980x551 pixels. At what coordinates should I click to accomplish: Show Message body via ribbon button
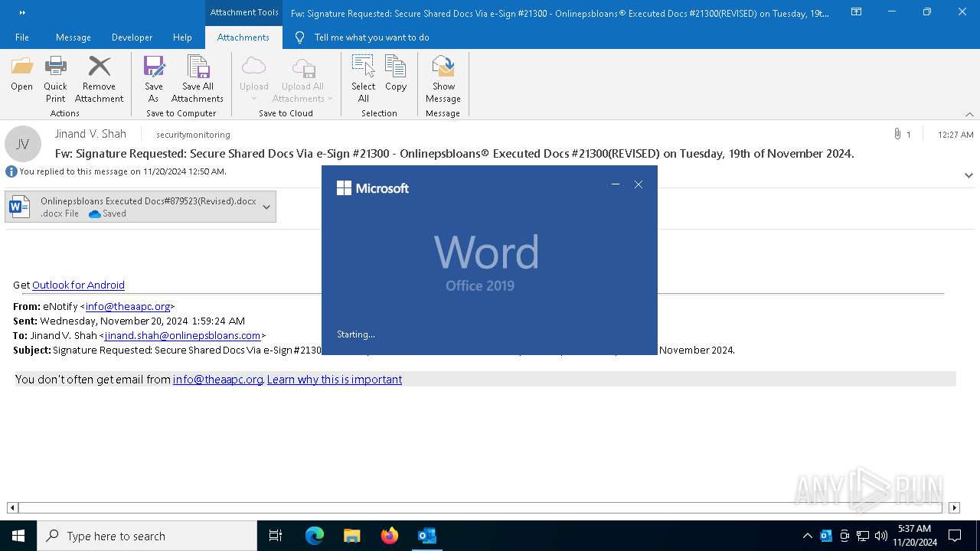[x=443, y=79]
